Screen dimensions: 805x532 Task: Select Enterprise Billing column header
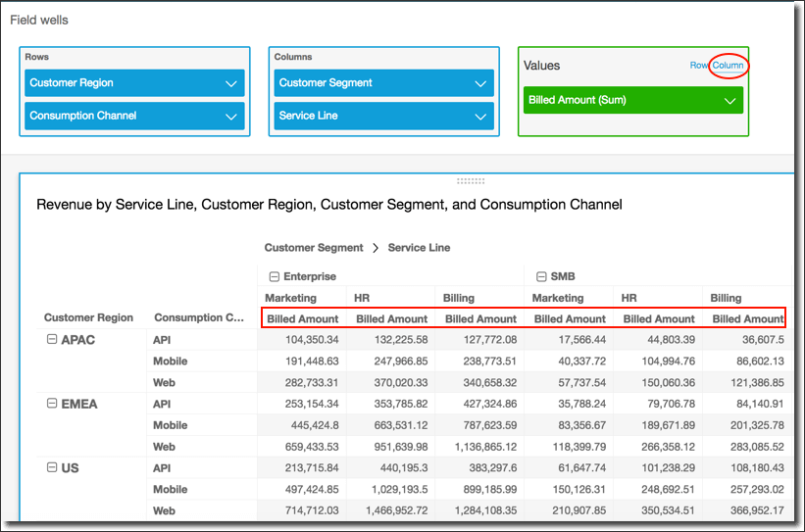(459, 298)
